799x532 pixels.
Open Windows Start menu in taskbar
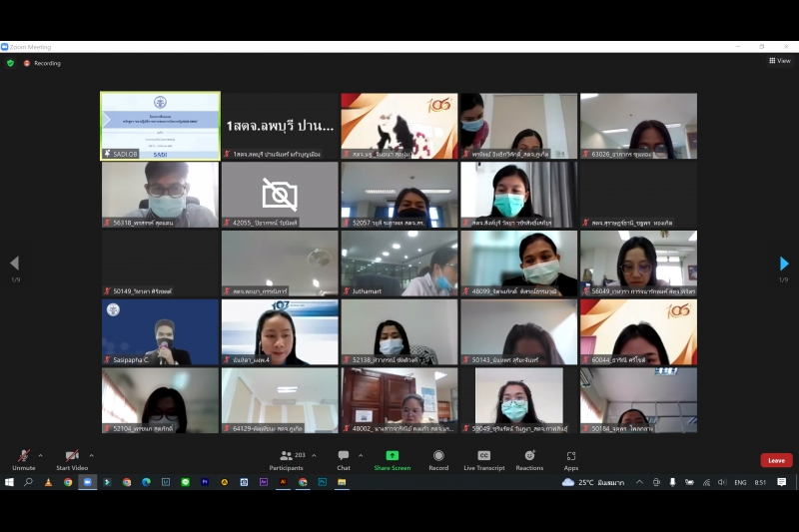pyautogui.click(x=9, y=482)
